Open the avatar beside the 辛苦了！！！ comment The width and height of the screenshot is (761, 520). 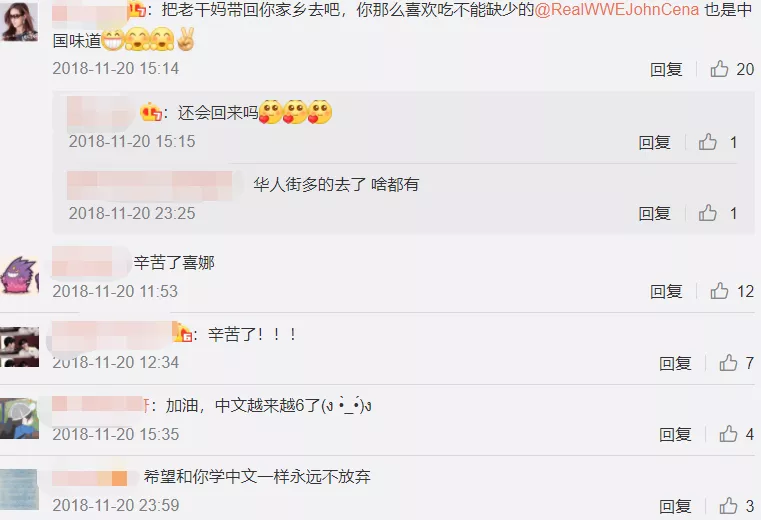click(19, 347)
